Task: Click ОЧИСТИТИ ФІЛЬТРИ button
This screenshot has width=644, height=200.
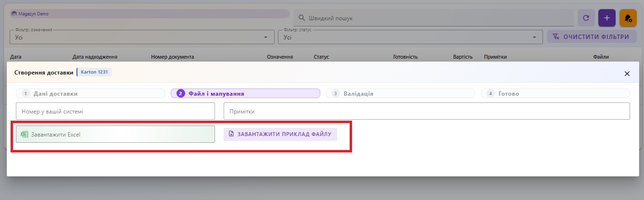Action: pyautogui.click(x=591, y=37)
